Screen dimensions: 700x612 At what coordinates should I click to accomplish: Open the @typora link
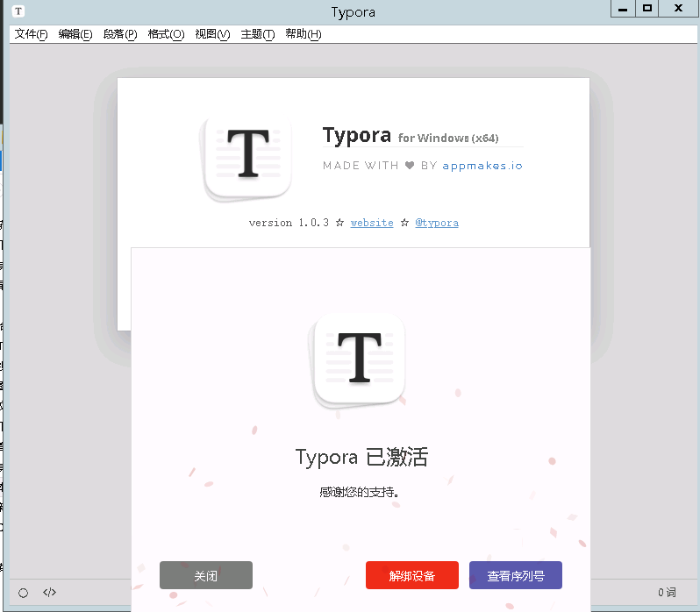click(x=437, y=223)
